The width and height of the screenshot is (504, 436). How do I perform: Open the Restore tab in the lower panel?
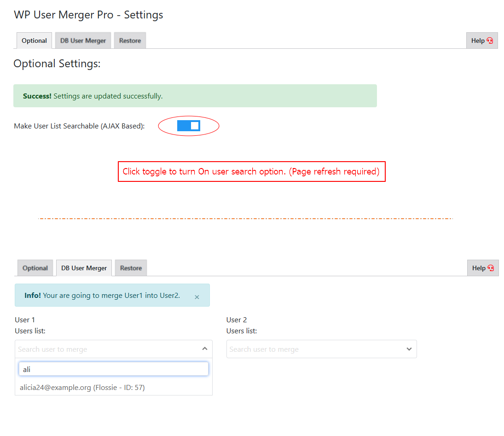tap(131, 268)
